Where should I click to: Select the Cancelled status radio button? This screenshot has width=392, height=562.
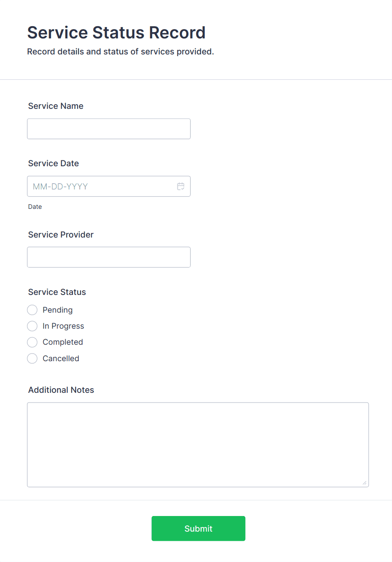32,358
